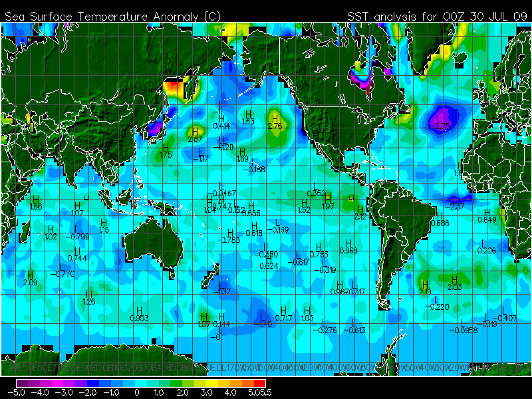The width and height of the screenshot is (532, 399).
Task: Click the H marker labeled 0.953
Action: pyautogui.click(x=139, y=311)
